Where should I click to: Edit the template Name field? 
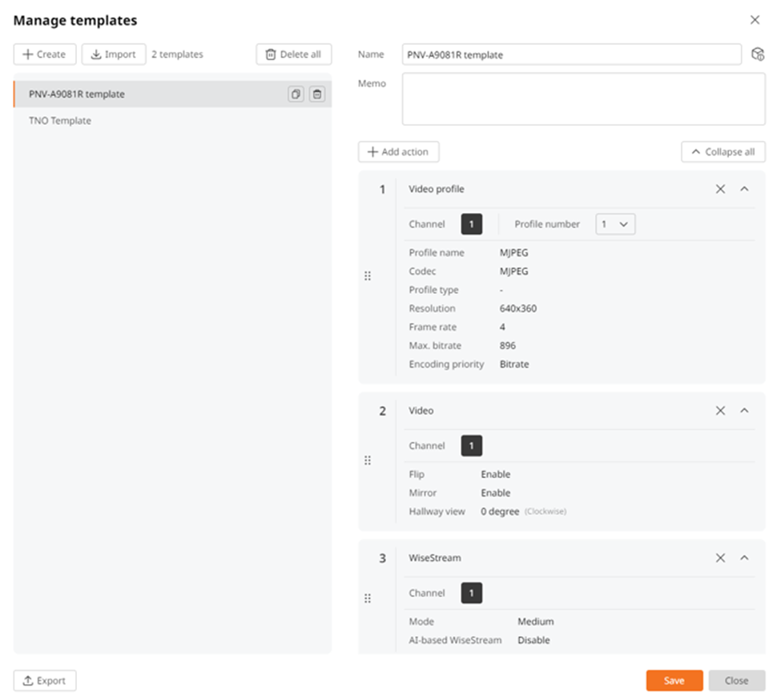click(572, 54)
